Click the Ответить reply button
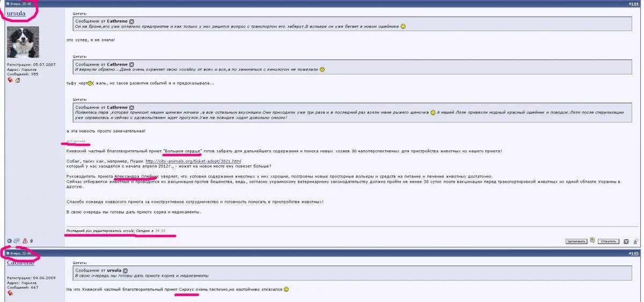The width and height of the screenshot is (644, 302). pyautogui.click(x=608, y=241)
